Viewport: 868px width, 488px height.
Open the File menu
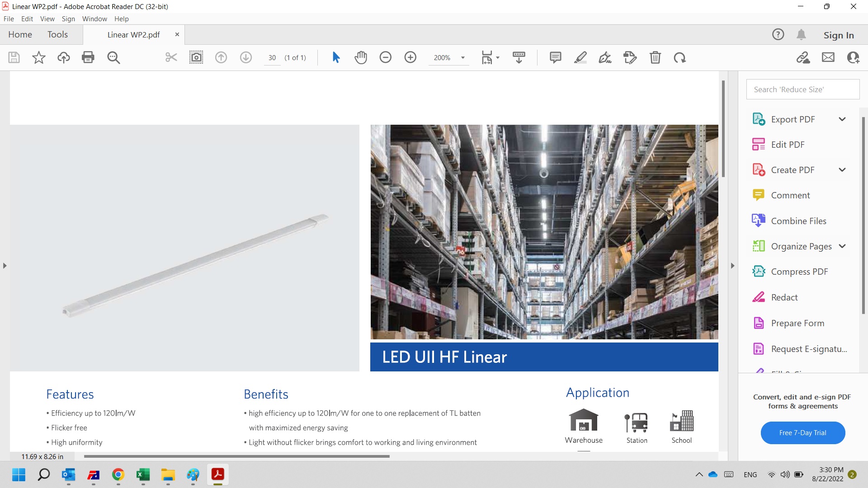pos(9,19)
